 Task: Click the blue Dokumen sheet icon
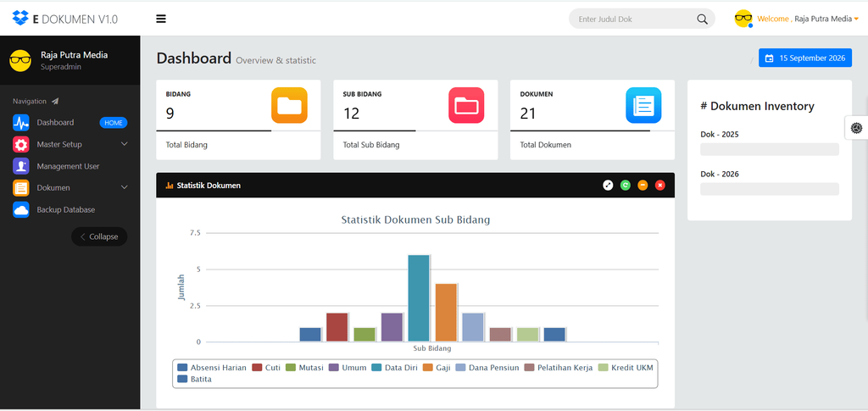pyautogui.click(x=643, y=105)
